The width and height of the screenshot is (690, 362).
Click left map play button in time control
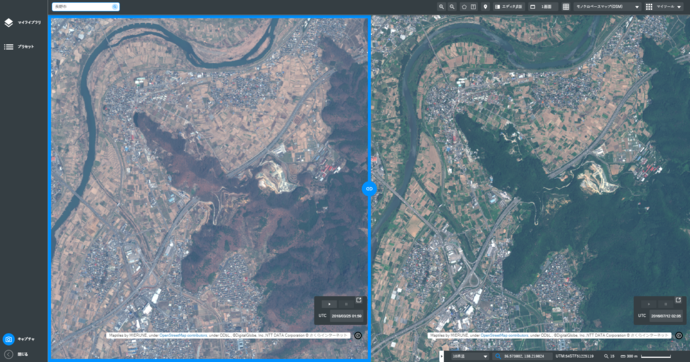point(329,304)
